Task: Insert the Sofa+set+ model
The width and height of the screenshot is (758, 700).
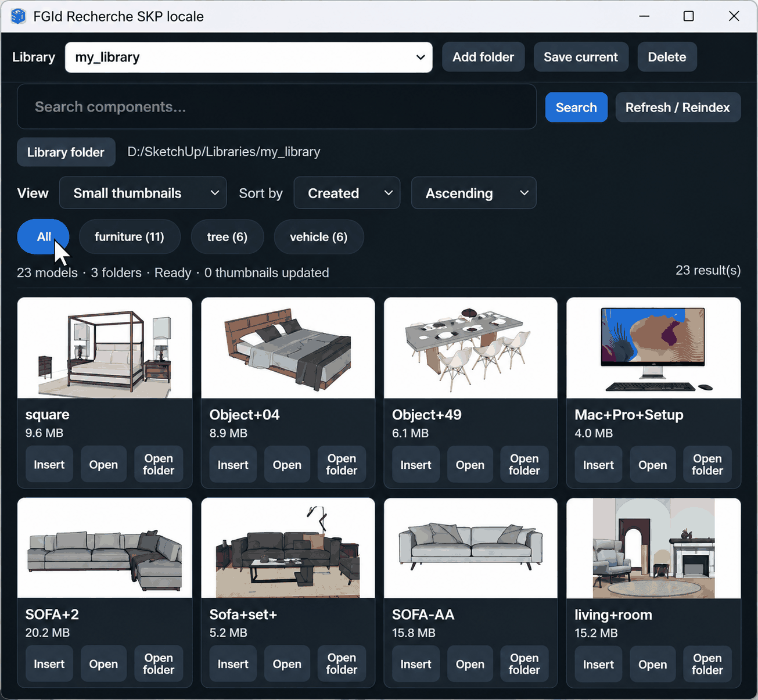Action: (x=233, y=664)
